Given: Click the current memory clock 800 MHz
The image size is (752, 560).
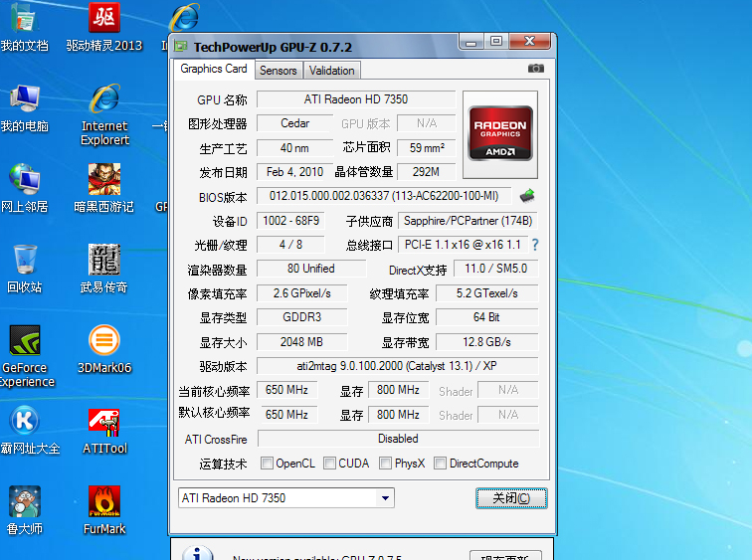Looking at the screenshot, I should coord(398,390).
